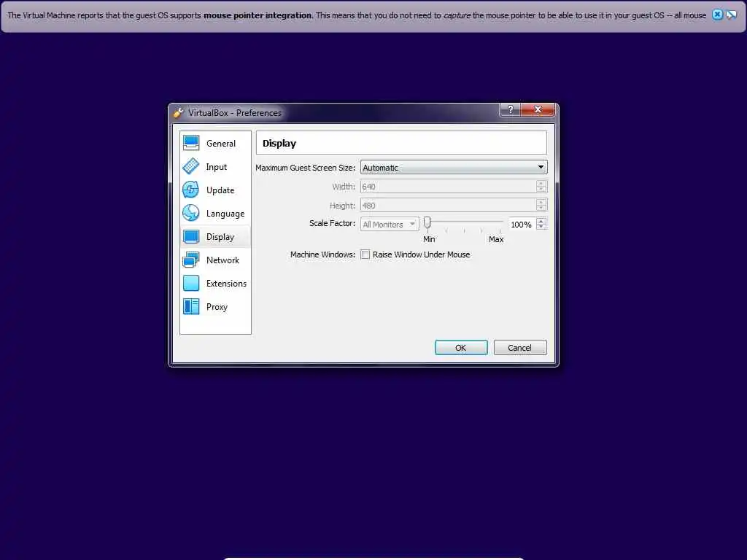Click the Update globe icon
This screenshot has width=747, height=560.
[x=191, y=190]
